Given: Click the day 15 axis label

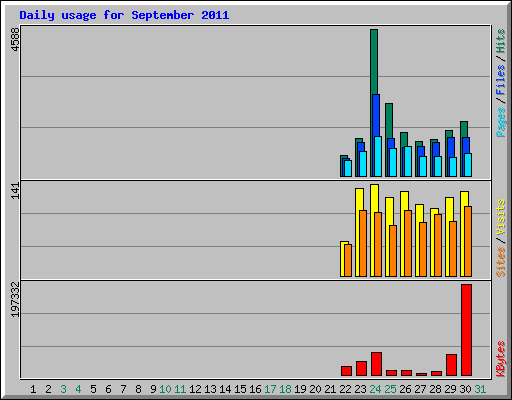Looking at the screenshot, I should (240, 389).
